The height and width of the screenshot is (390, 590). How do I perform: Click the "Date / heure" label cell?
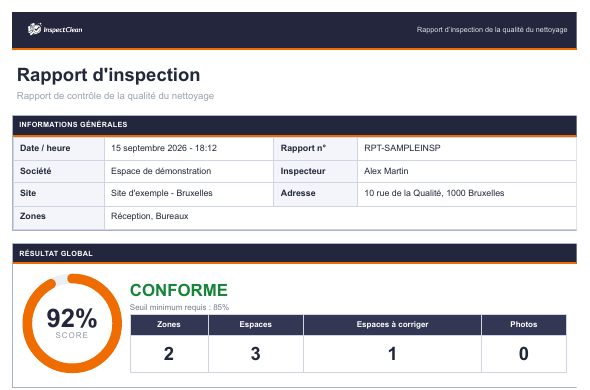click(59, 148)
